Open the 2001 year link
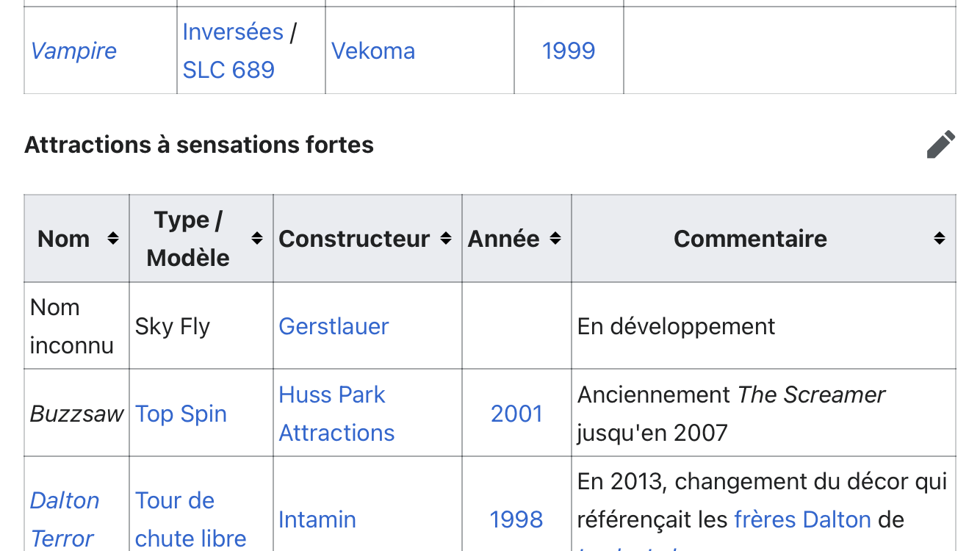Image resolution: width=980 pixels, height=551 pixels. pos(516,414)
